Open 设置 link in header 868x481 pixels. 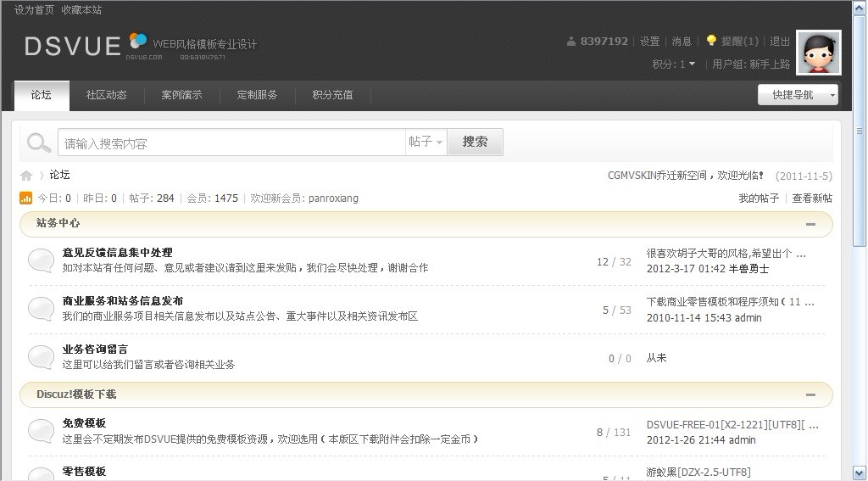649,42
